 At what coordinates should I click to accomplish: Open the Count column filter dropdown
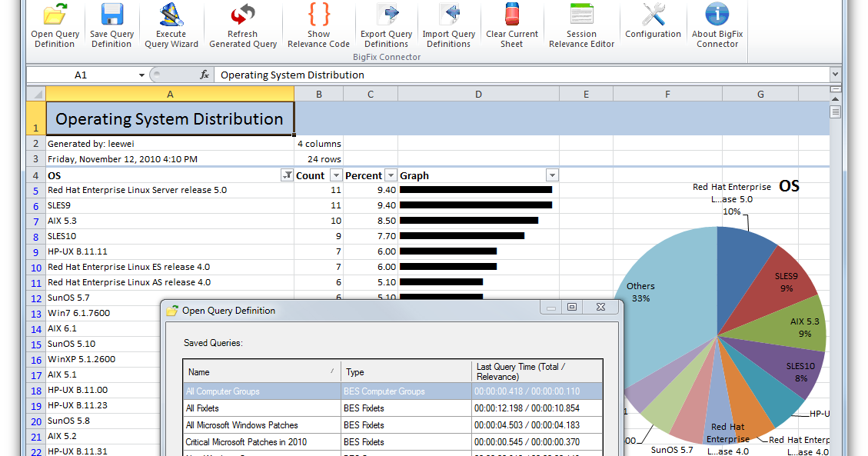click(x=336, y=175)
